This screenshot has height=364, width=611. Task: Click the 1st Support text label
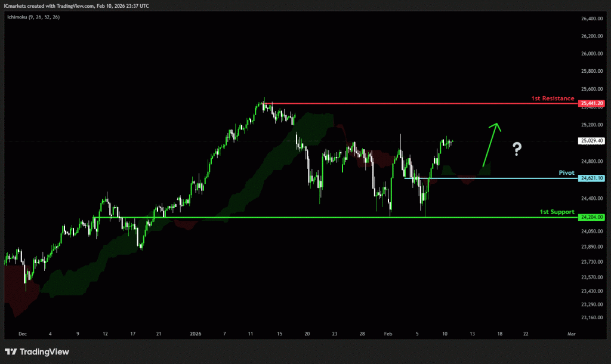coord(557,212)
